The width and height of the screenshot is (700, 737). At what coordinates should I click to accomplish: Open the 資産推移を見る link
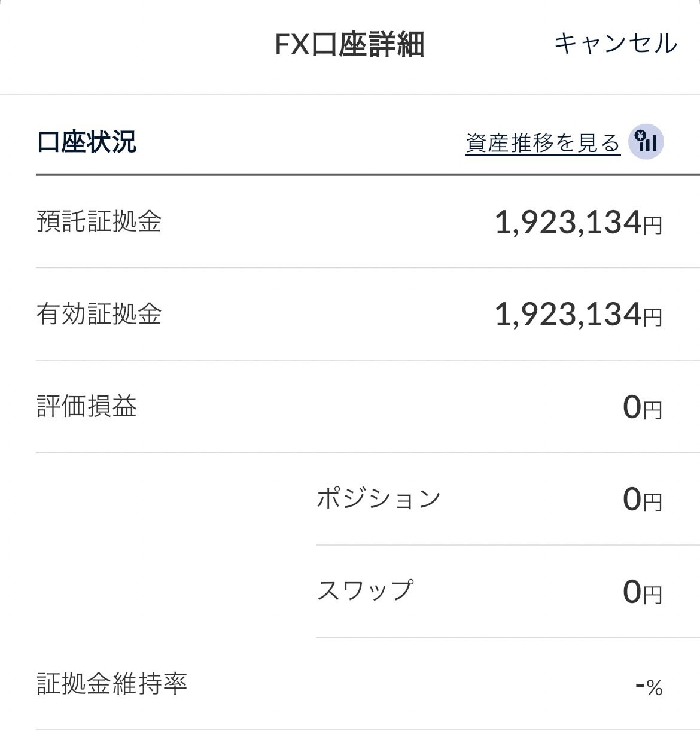click(x=543, y=144)
